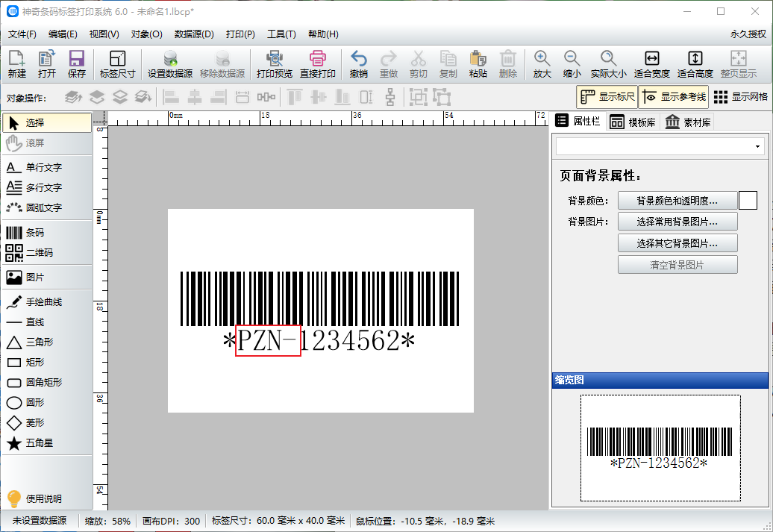The image size is (773, 532).
Task: Select the 选择 pointer tool
Action: pyautogui.click(x=47, y=123)
